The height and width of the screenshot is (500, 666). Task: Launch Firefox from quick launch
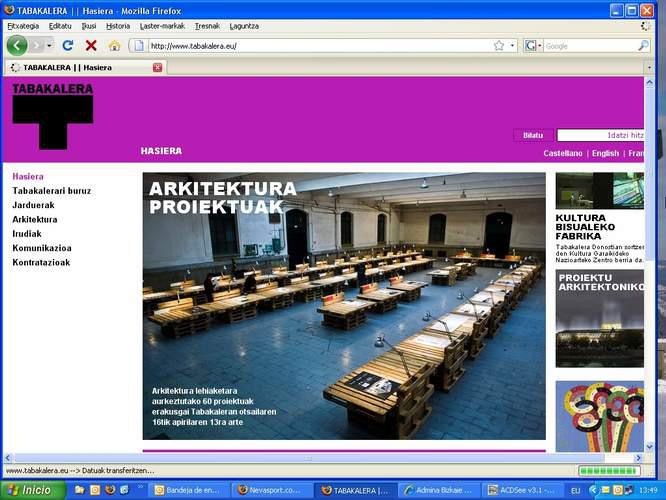[x=110, y=490]
